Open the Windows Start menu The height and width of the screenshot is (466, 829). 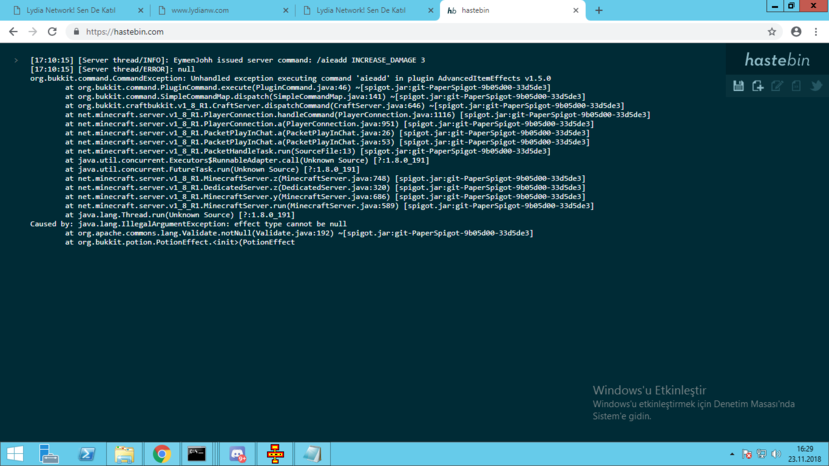click(x=15, y=454)
